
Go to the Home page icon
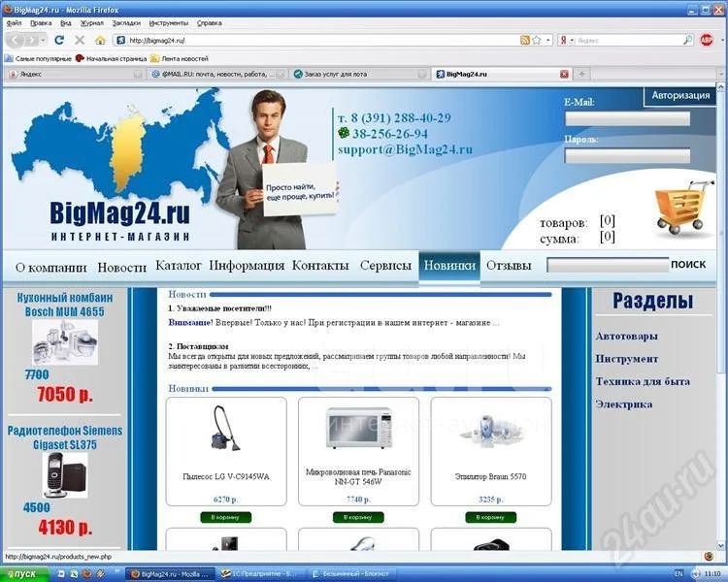100,41
